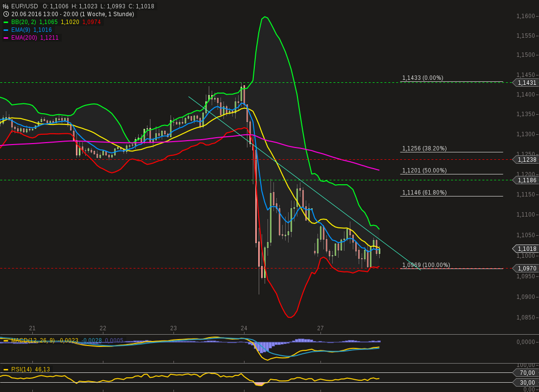Click the 1,1350 price axis label

[x=526, y=114]
